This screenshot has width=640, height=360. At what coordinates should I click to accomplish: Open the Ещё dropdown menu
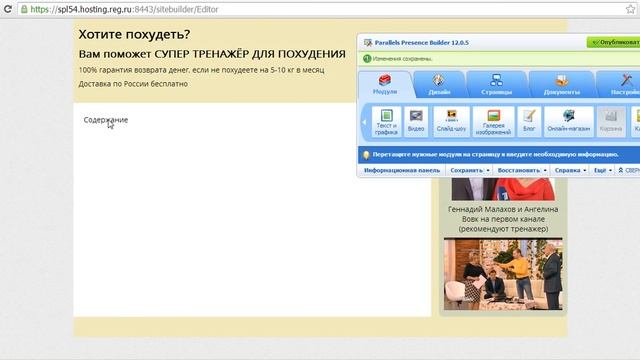pos(602,170)
